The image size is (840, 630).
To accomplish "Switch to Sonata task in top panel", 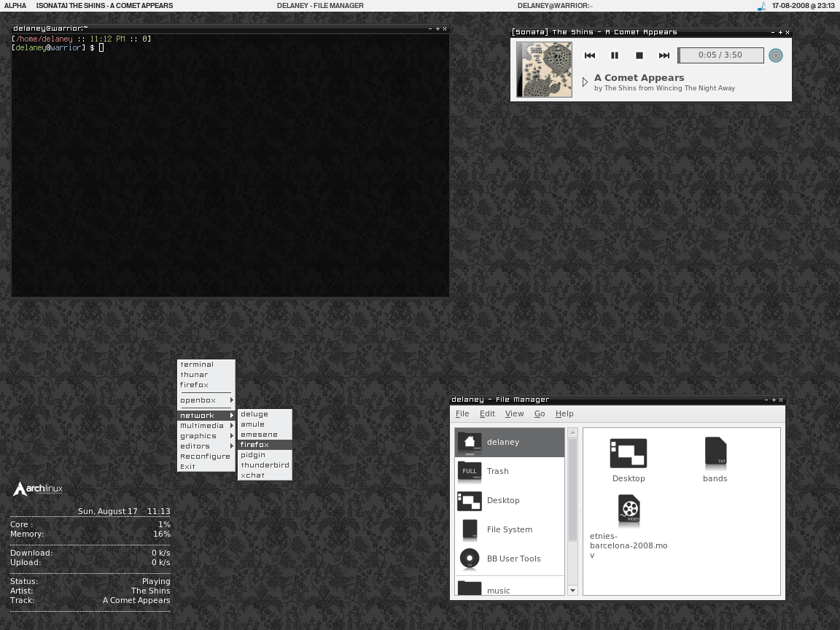I will pyautogui.click(x=104, y=5).
